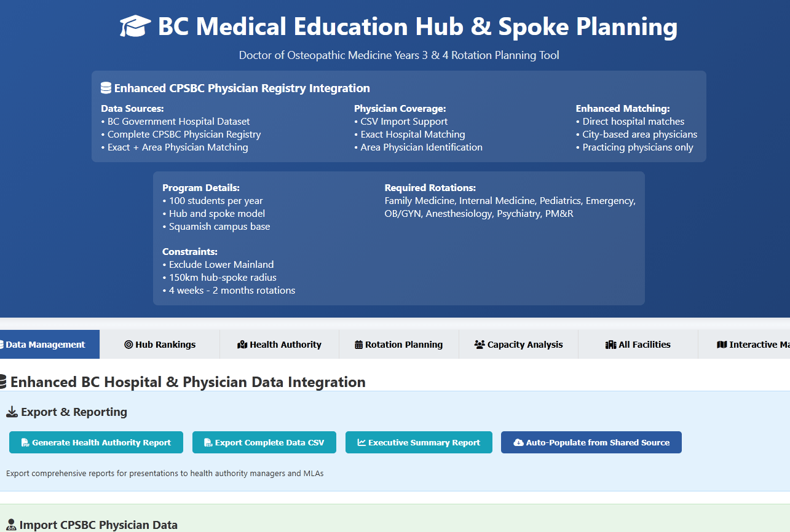Image resolution: width=790 pixels, height=532 pixels.
Task: Open the Health Authority tab
Action: tap(279, 344)
